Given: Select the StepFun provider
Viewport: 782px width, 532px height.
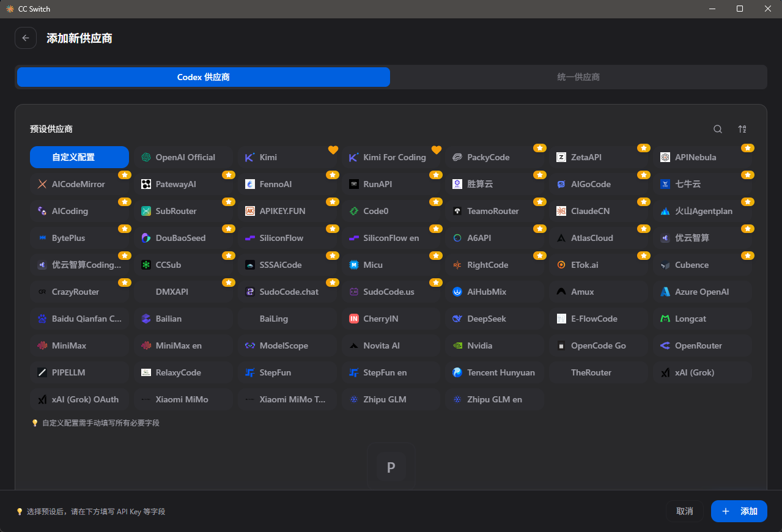Looking at the screenshot, I should pyautogui.click(x=287, y=372).
